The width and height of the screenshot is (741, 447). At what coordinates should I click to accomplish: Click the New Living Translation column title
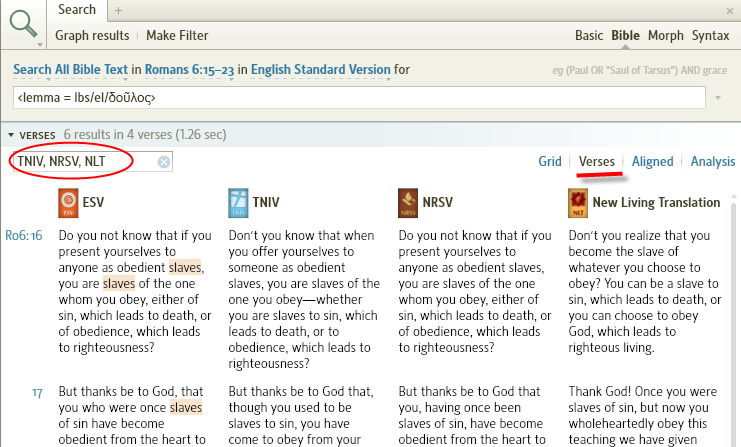656,203
